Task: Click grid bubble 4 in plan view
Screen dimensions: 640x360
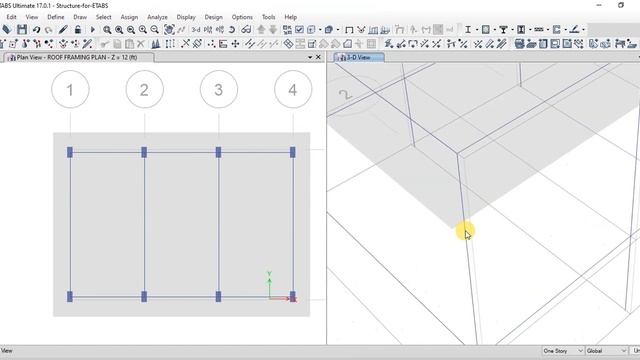Action: (x=293, y=89)
